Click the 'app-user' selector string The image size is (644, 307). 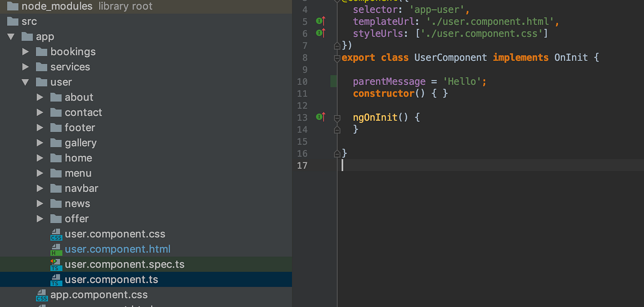click(437, 10)
